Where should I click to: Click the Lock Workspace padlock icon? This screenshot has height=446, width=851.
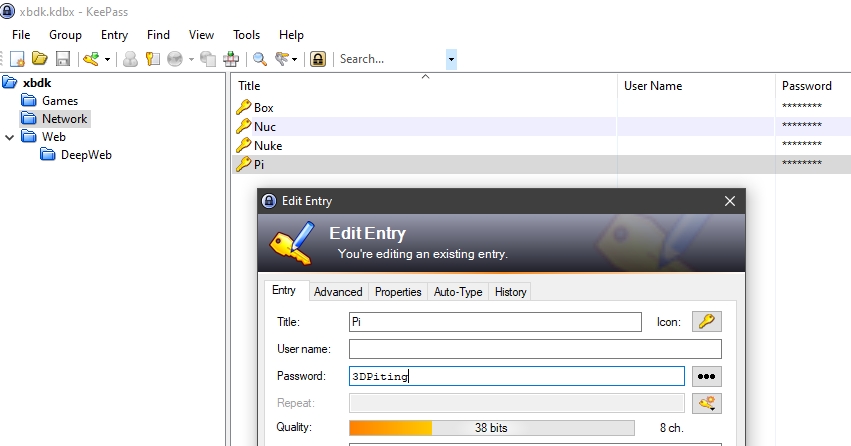(318, 59)
